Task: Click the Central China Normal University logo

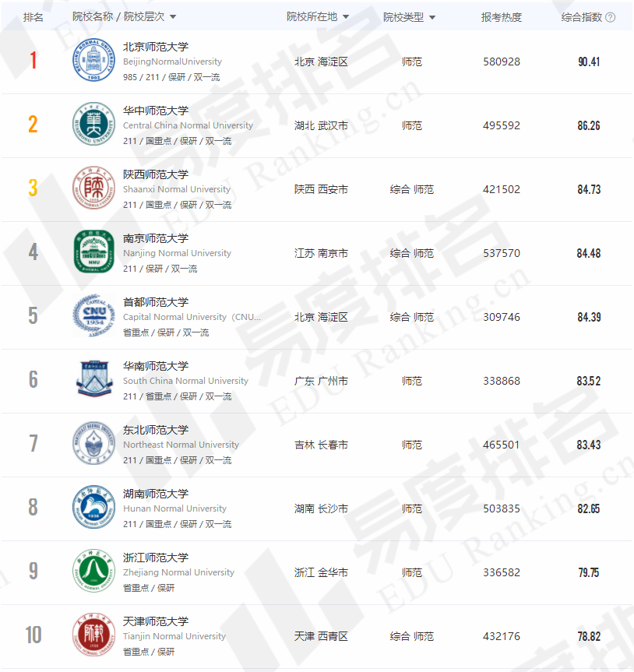Action: 94,124
